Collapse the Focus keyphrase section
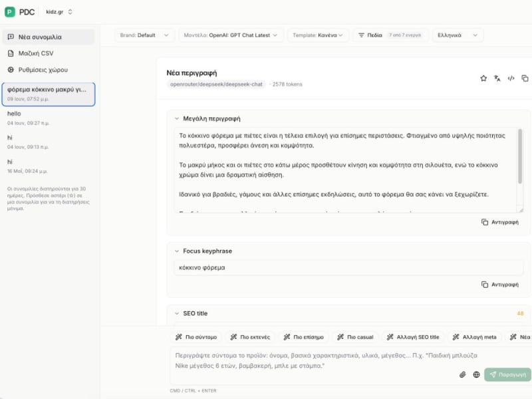532x399 pixels. coord(177,251)
